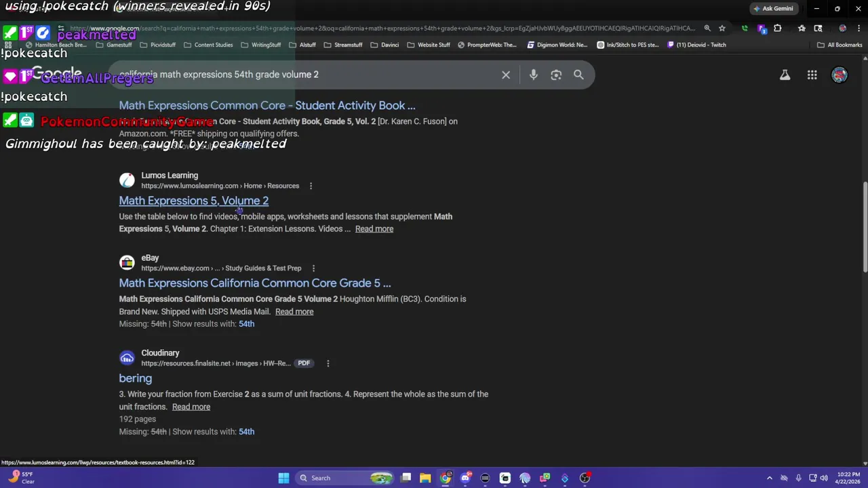Screen dimensions: 868x488
Task: Open PrompterWeb bookmark
Action: point(488,45)
